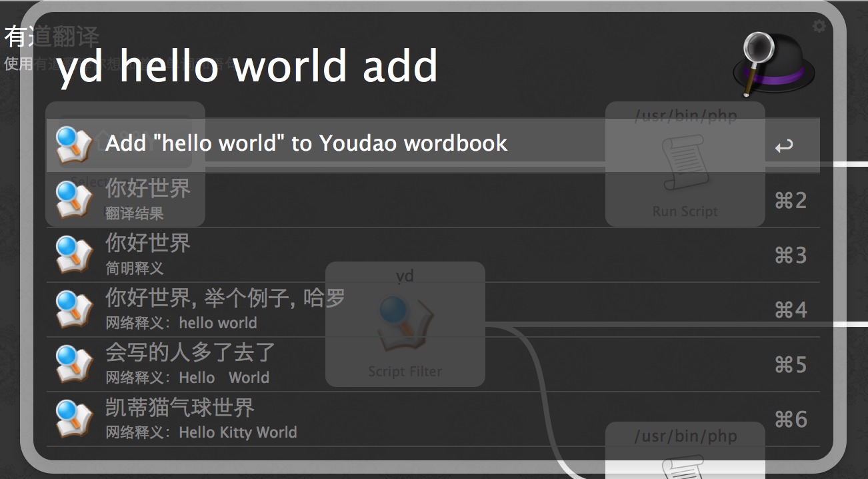Select the 凯蒂猫气球世界 result
The image size is (868, 479).
click(x=433, y=419)
